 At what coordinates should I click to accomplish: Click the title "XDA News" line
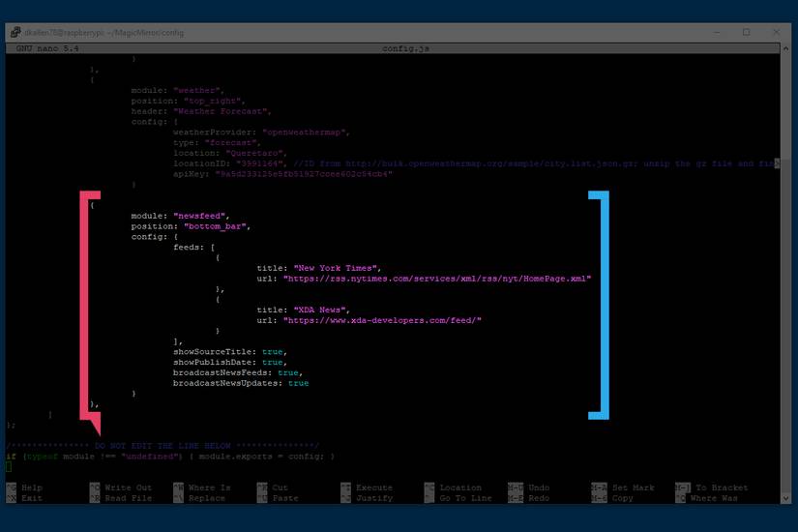(304, 310)
